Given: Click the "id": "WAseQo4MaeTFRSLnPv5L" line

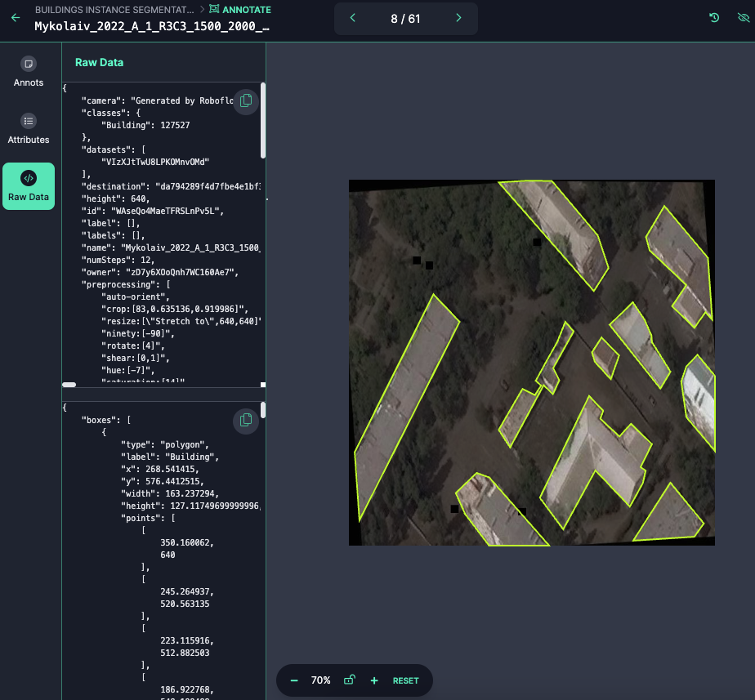Looking at the screenshot, I should pos(153,211).
